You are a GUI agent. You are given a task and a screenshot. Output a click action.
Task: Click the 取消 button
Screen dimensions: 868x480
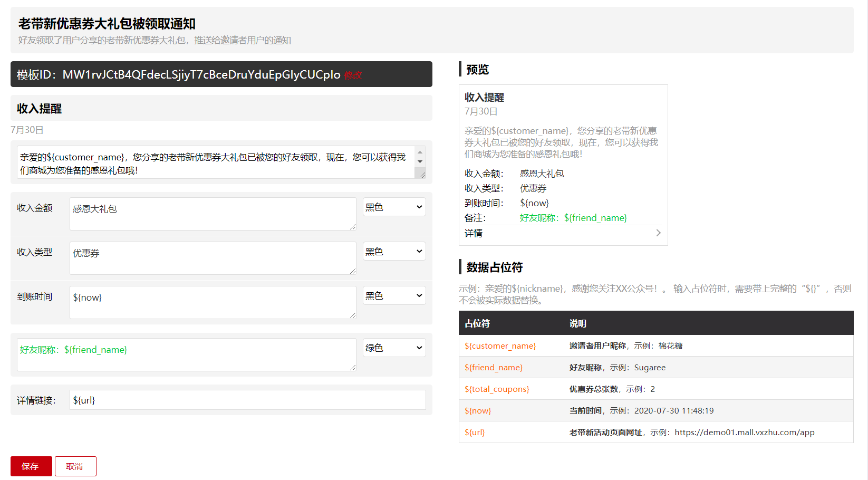click(x=75, y=466)
